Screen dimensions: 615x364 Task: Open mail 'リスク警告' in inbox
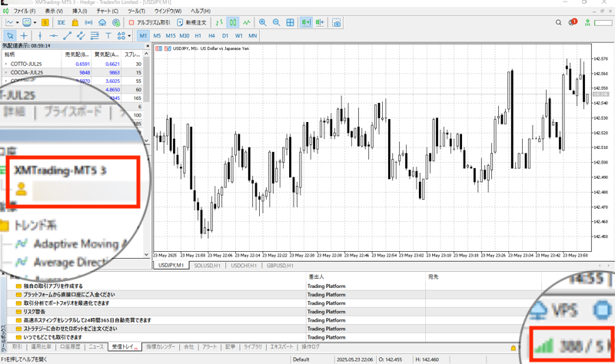(35, 312)
